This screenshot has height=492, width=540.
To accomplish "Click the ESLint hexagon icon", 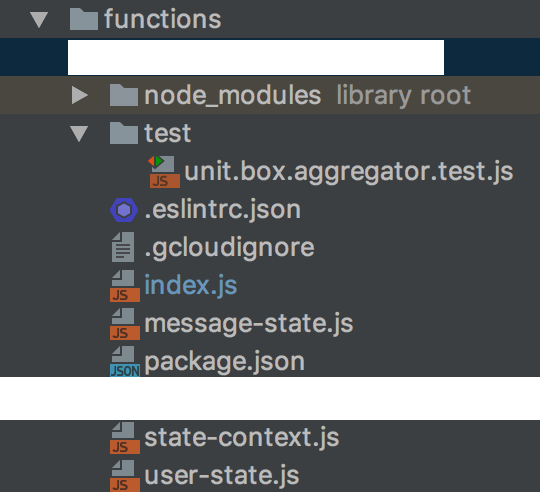I will (x=124, y=210).
